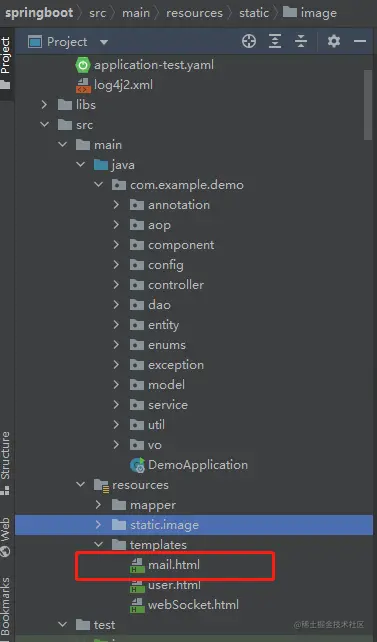Select the DemoApplication class icon
Screen dimensions: 377x642
138,465
